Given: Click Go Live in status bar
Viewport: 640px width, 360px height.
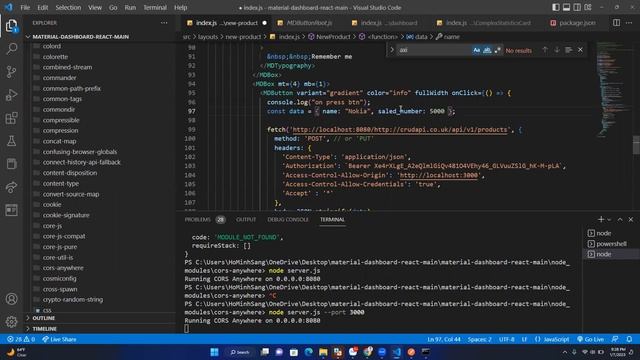Looking at the screenshot, I should [590, 339].
